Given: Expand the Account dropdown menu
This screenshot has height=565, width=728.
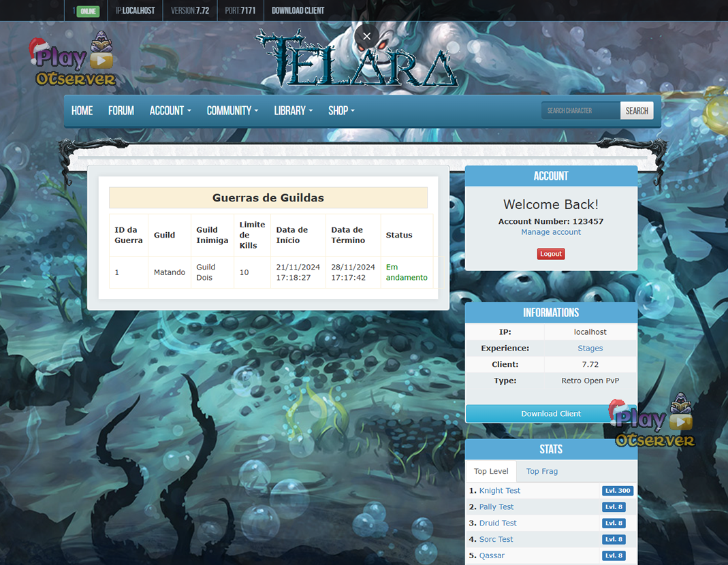Looking at the screenshot, I should click(170, 111).
